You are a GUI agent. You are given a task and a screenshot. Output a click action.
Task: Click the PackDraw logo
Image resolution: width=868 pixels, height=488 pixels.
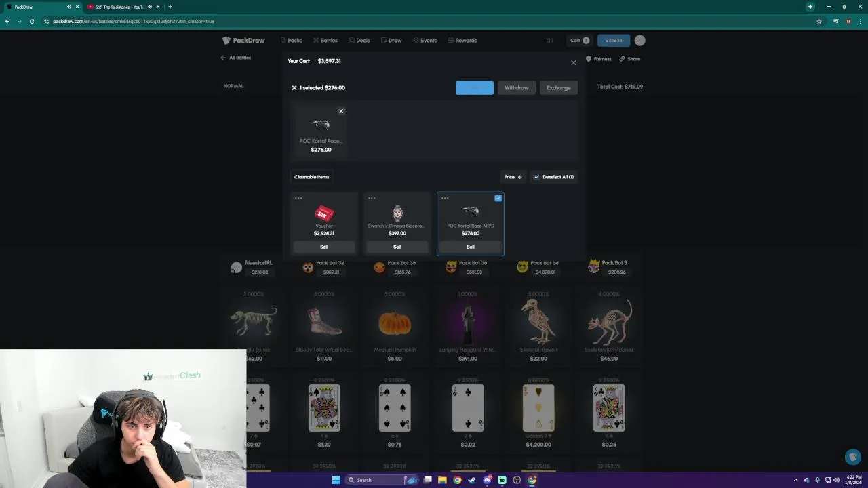(243, 41)
